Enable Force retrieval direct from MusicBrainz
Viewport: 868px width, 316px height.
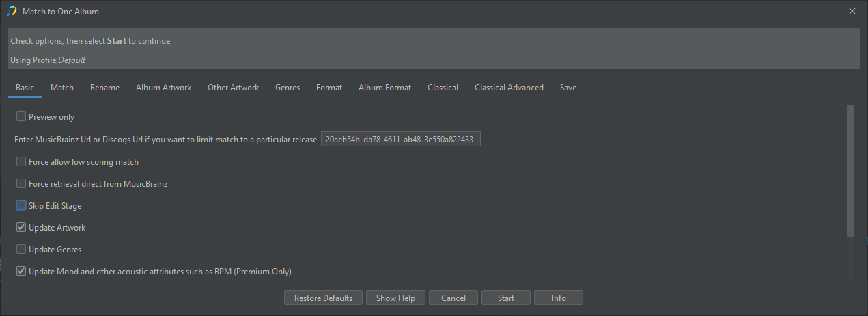click(x=21, y=184)
